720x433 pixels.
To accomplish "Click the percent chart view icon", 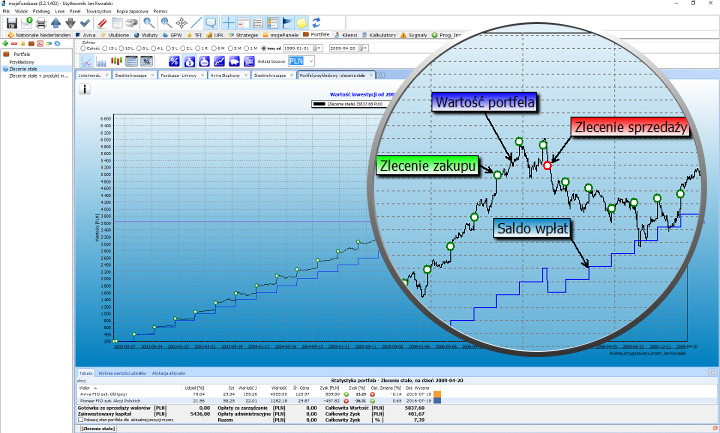I will 173,61.
